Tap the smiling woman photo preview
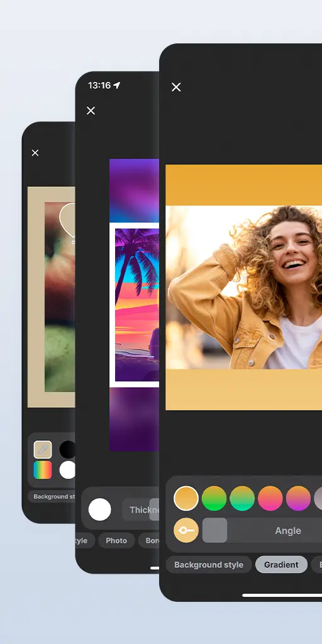 pos(243,287)
